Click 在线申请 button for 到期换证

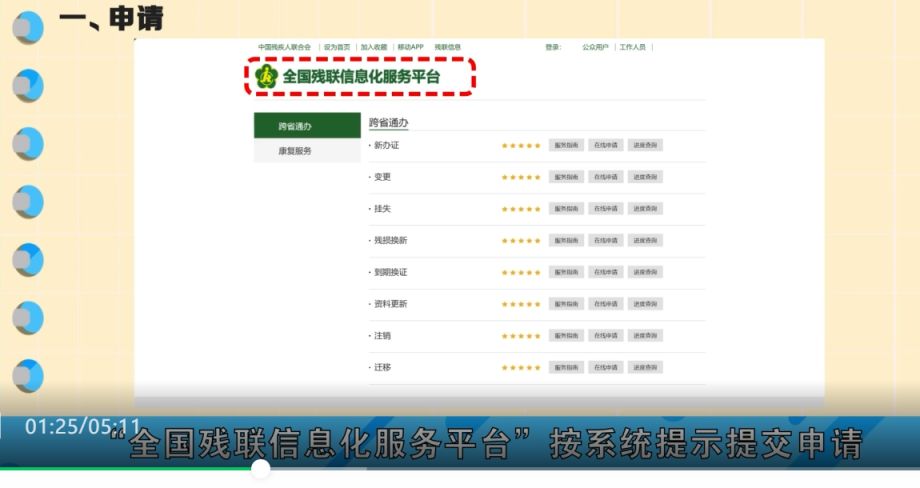(606, 272)
